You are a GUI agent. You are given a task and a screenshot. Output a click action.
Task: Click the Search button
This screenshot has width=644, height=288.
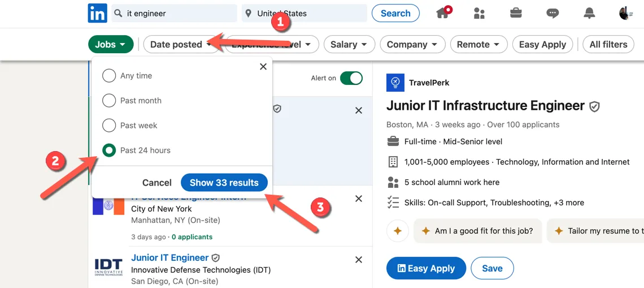pyautogui.click(x=395, y=13)
